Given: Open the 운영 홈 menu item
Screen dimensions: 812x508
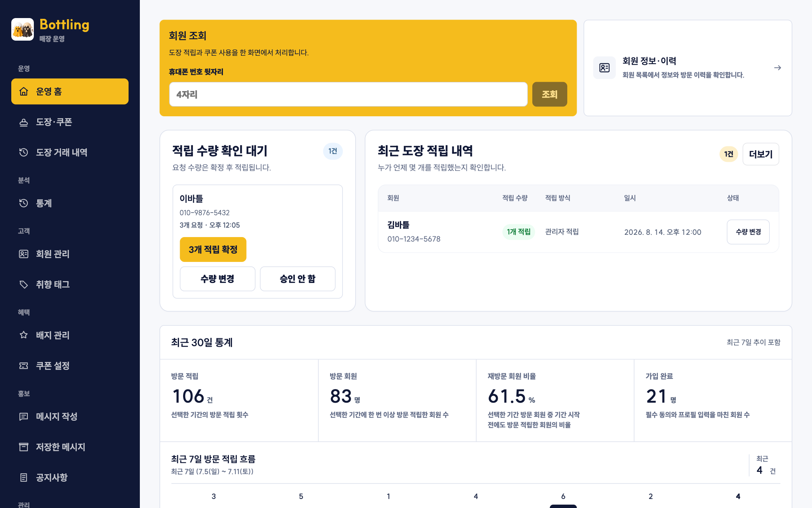Looking at the screenshot, I should [70, 91].
